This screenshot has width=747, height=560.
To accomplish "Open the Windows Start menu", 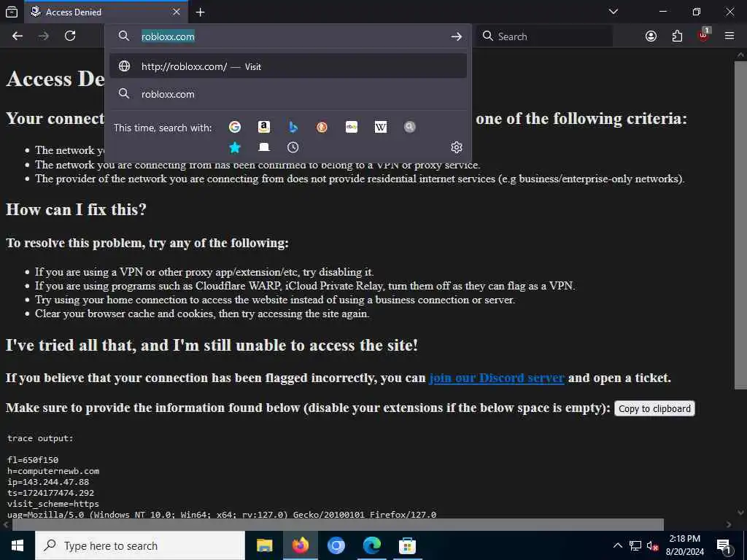I will 18,545.
